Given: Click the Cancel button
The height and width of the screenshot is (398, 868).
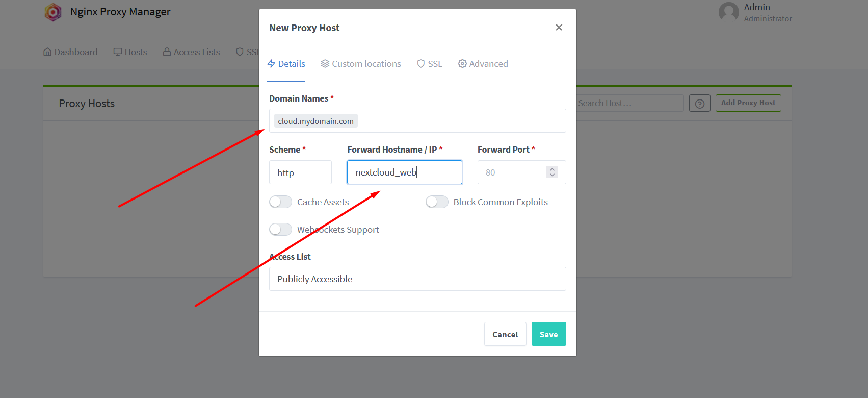Looking at the screenshot, I should pos(505,334).
